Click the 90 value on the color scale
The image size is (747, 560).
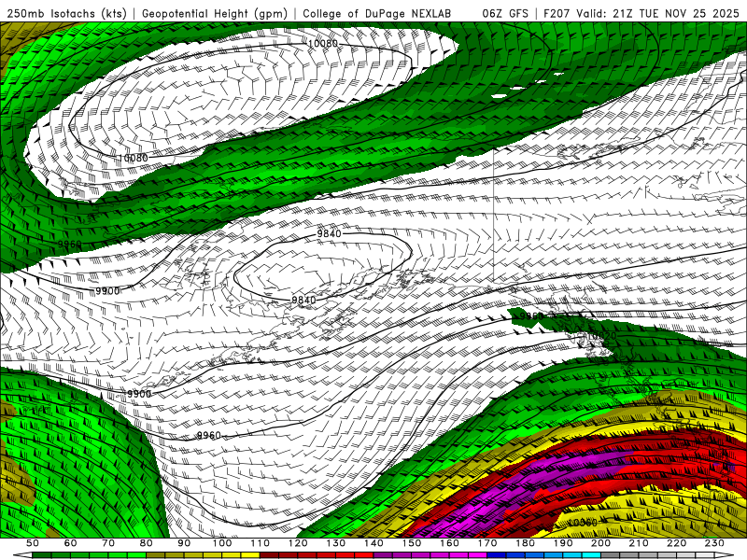184,543
